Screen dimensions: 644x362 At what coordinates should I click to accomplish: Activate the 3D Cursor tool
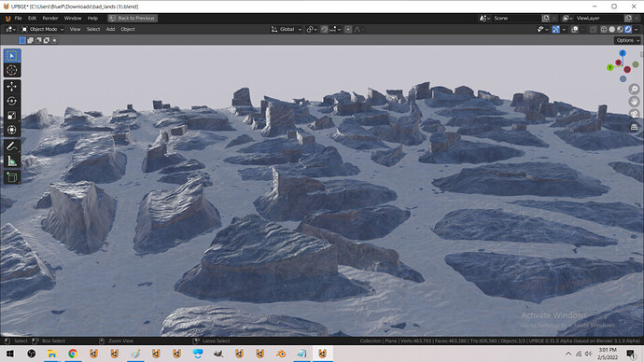point(11,70)
